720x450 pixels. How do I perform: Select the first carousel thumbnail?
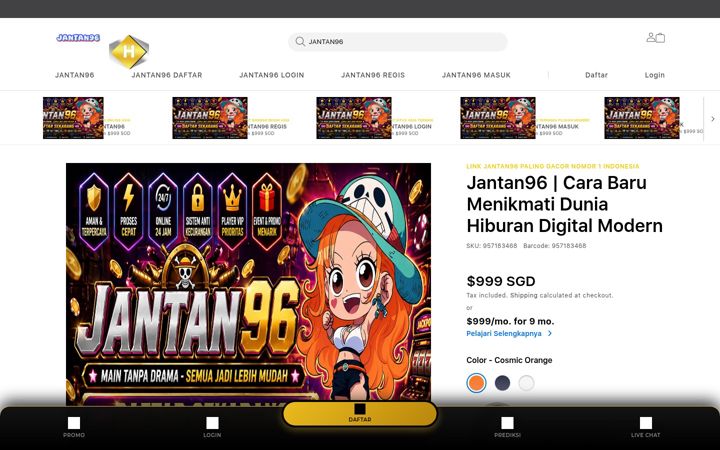pyautogui.click(x=73, y=118)
